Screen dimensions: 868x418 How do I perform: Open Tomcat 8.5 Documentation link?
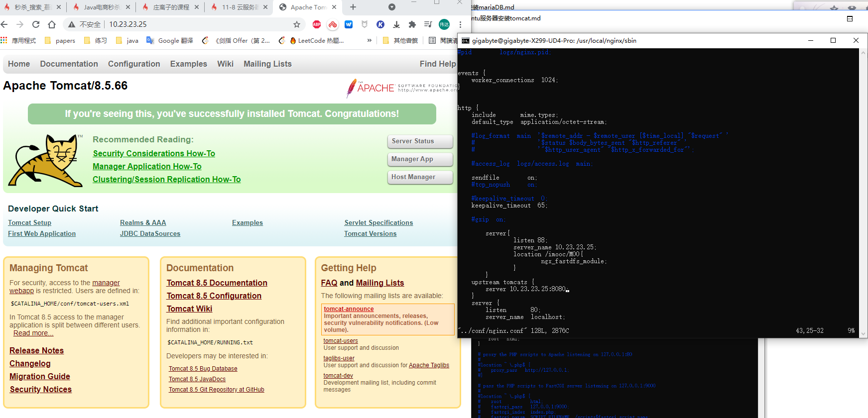tap(217, 283)
